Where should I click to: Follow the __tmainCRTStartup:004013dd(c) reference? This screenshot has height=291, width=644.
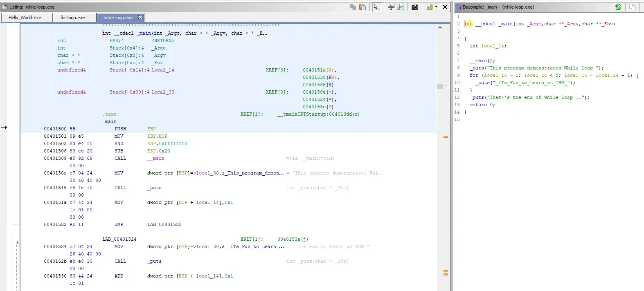(318, 114)
